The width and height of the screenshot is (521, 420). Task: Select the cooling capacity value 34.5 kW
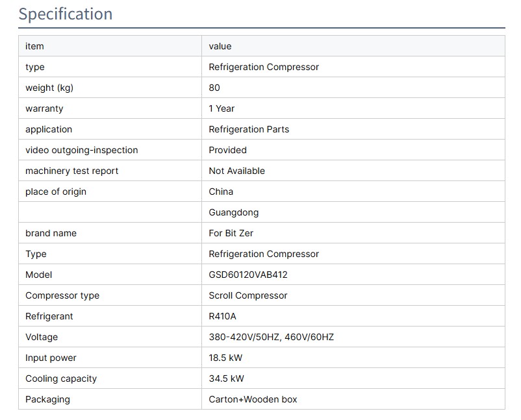click(x=226, y=378)
